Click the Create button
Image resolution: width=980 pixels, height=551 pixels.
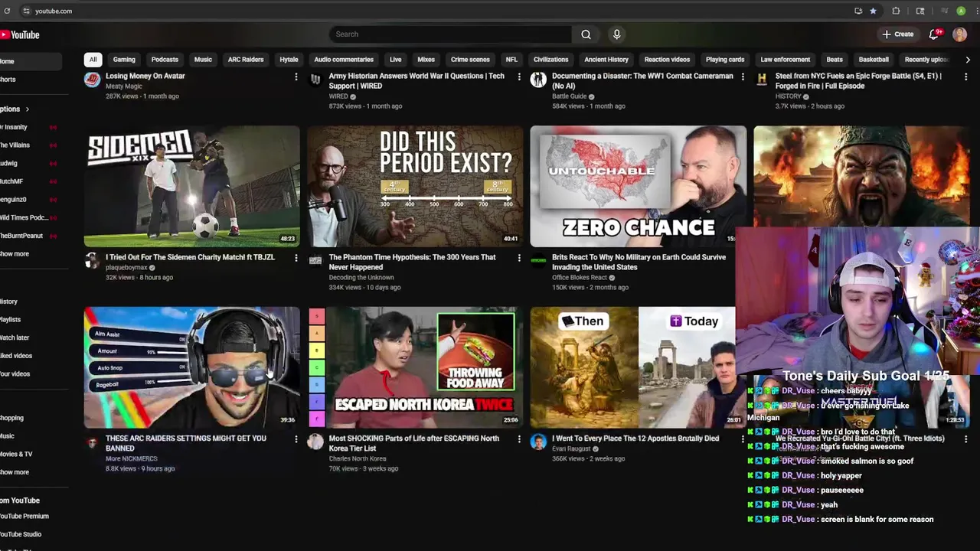[898, 34]
